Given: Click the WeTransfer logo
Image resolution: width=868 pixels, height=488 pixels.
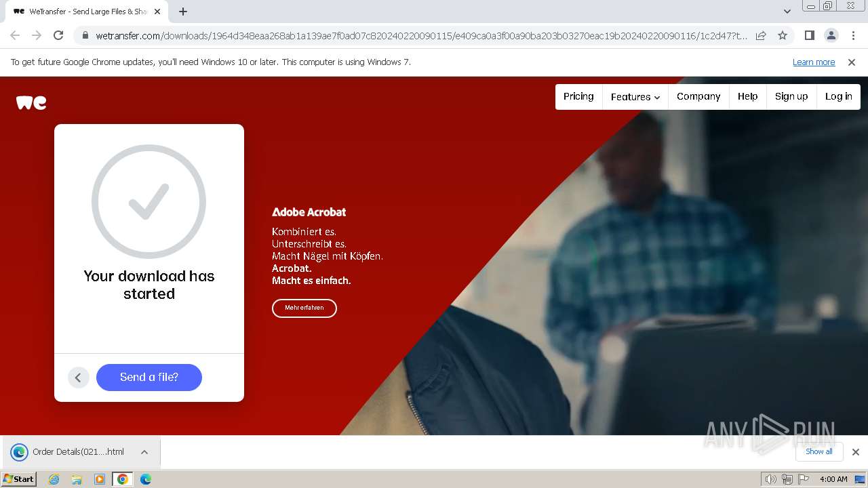Looking at the screenshot, I should pos(31,102).
